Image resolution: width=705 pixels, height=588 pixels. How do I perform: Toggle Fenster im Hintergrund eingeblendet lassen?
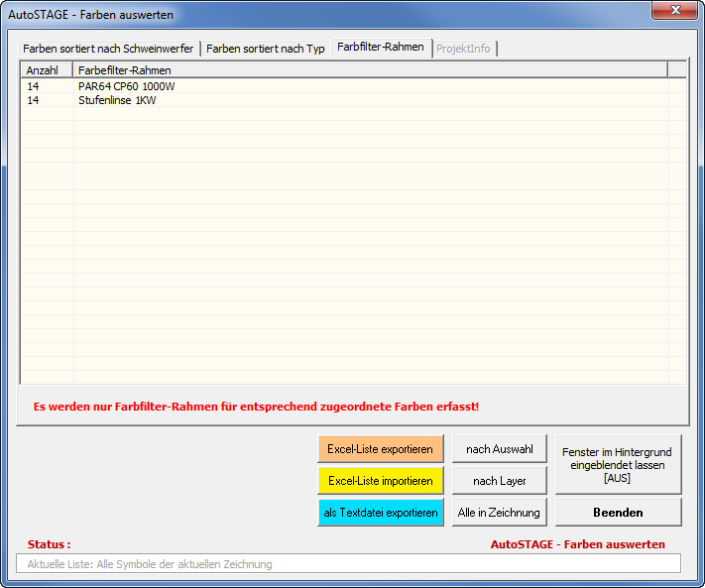click(x=618, y=464)
